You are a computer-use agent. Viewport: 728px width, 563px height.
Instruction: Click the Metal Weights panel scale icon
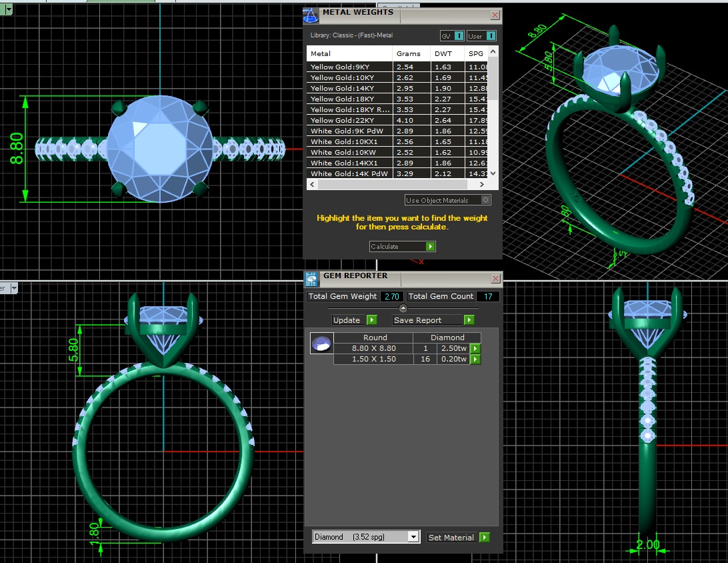(311, 15)
